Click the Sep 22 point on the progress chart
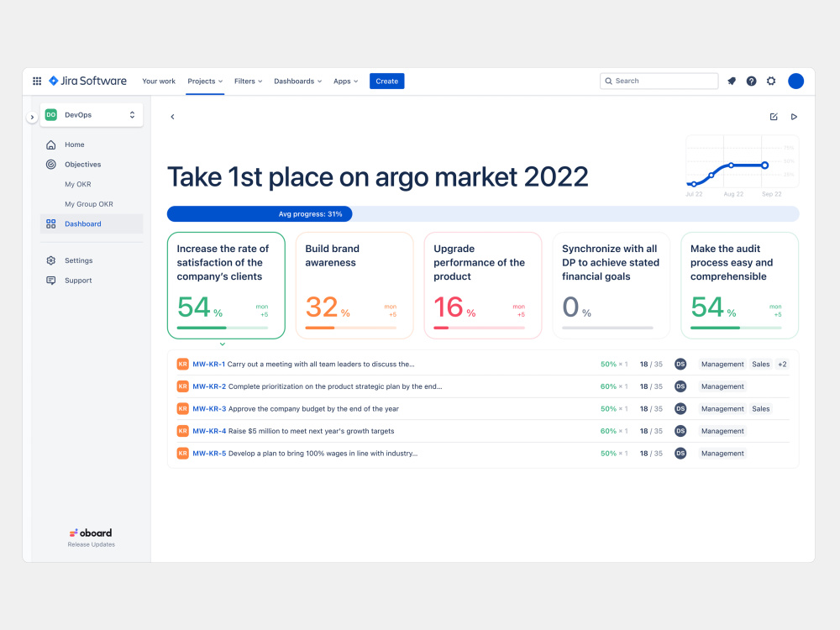Image resolution: width=840 pixels, height=630 pixels. [x=765, y=165]
